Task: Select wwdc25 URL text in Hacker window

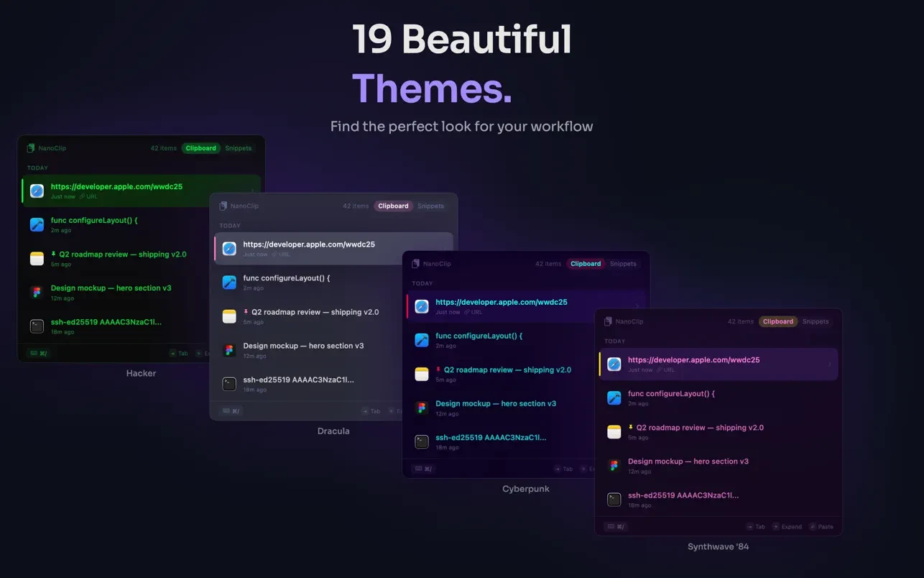Action: click(x=116, y=187)
